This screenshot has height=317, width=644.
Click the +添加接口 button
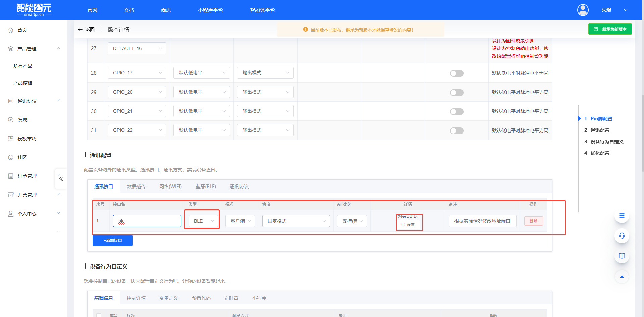[x=113, y=241]
